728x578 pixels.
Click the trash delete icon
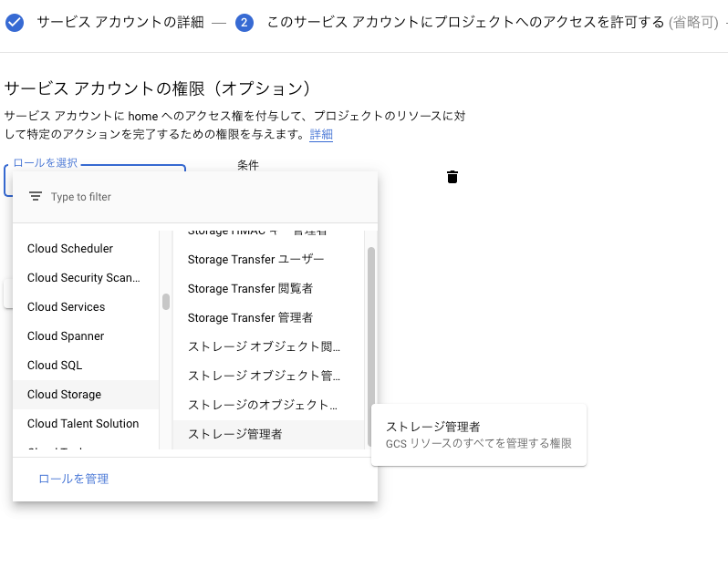pyautogui.click(x=452, y=177)
